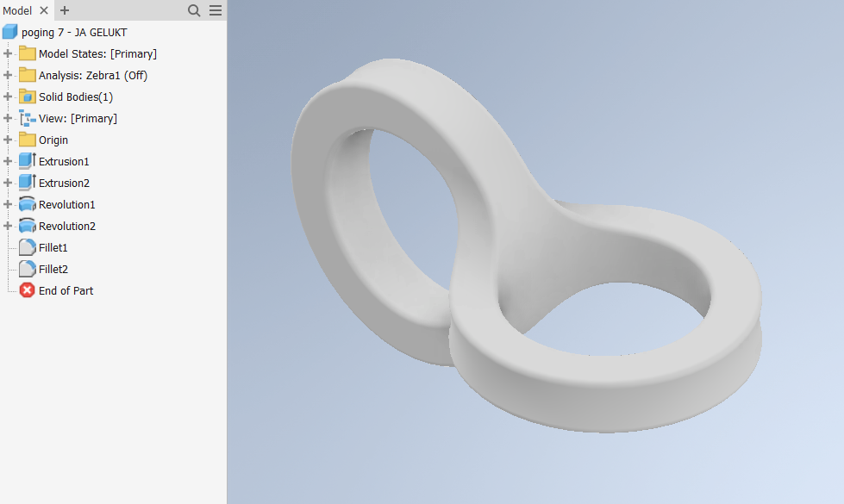Click the Solid Bodies folder icon
The width and height of the screenshot is (844, 504).
click(x=27, y=96)
